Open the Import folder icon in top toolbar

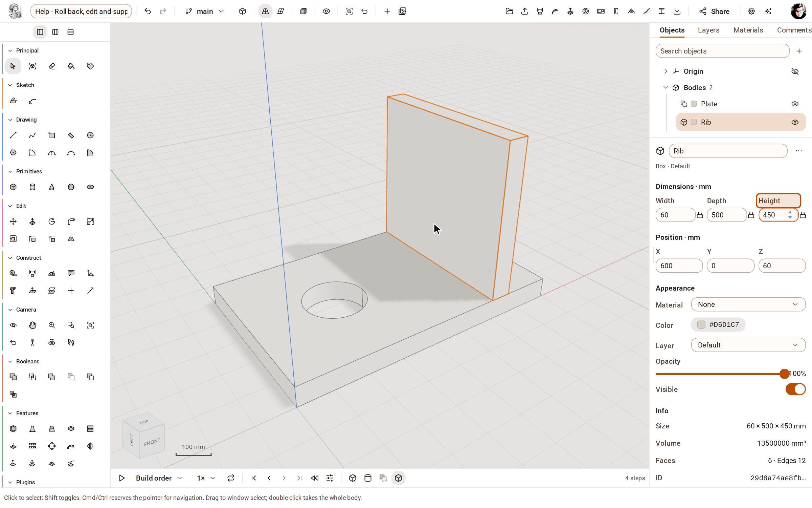[x=509, y=11]
